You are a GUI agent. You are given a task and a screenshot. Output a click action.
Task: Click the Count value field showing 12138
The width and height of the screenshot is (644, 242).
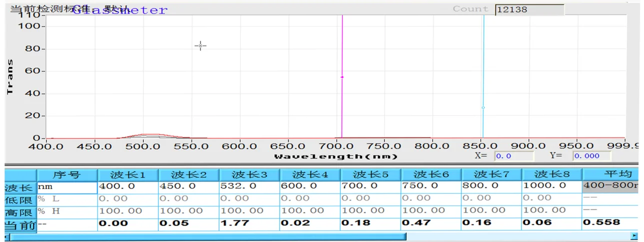pos(529,9)
